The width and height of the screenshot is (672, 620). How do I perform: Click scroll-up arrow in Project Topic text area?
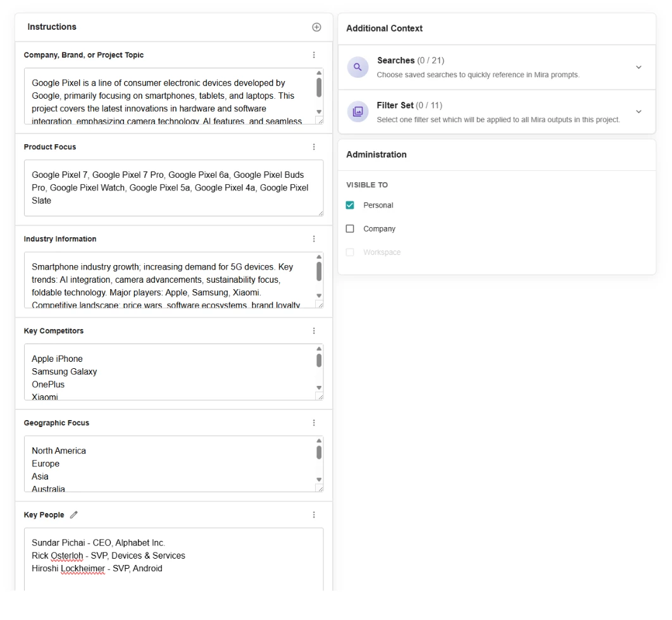pos(319,73)
